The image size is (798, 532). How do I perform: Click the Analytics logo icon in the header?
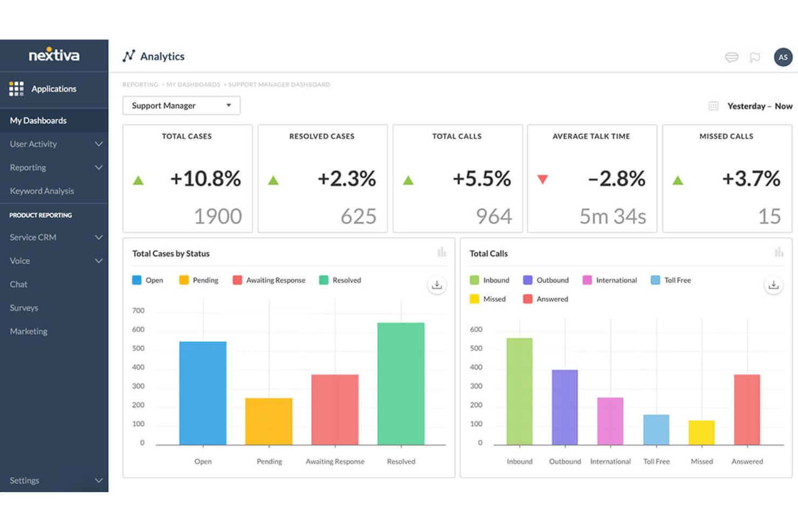point(129,56)
